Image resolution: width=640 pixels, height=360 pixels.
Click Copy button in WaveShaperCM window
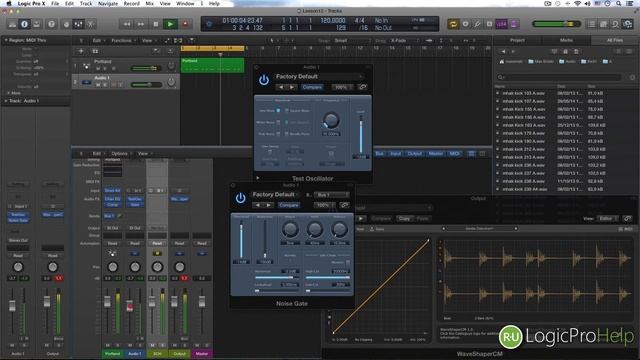pos(404,218)
